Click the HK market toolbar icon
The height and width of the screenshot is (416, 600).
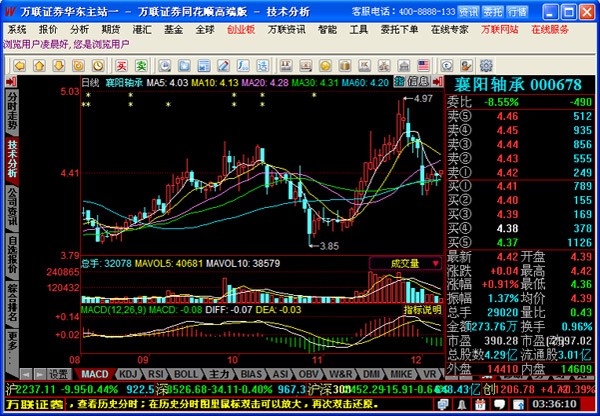coord(364,66)
